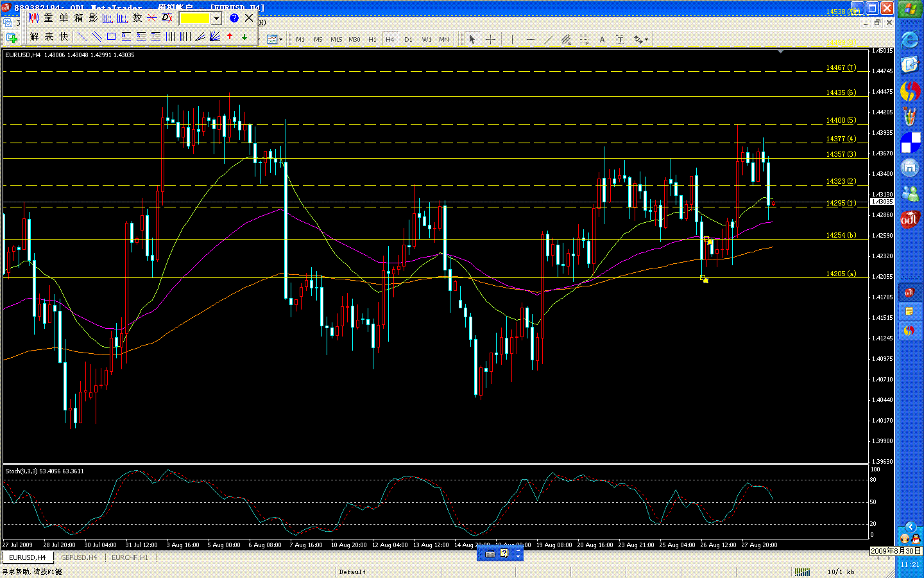
Task: Select the blue rectangle drawing tool
Action: point(111,37)
